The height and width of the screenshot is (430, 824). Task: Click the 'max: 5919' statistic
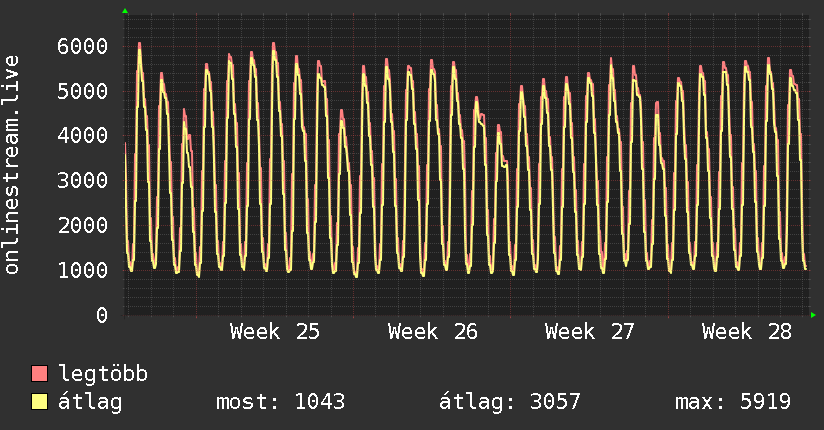(x=733, y=402)
